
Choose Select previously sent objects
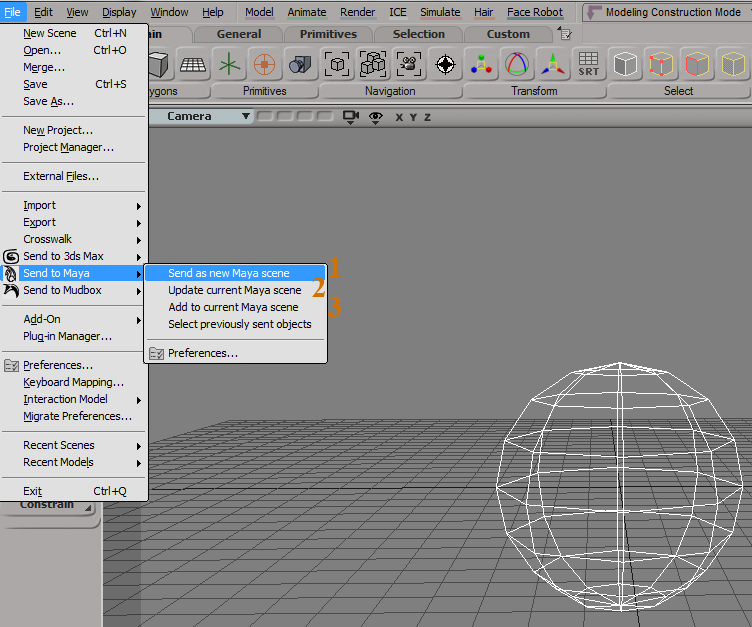click(235, 324)
